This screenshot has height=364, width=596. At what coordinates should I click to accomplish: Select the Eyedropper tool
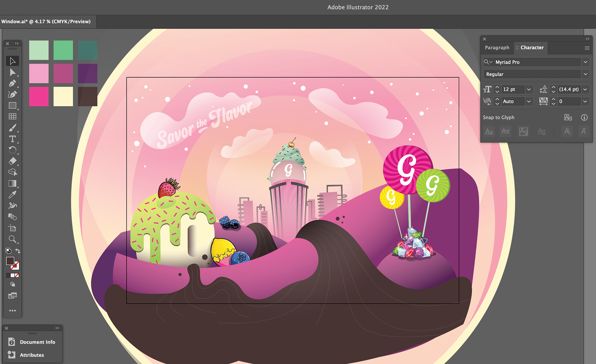click(12, 195)
